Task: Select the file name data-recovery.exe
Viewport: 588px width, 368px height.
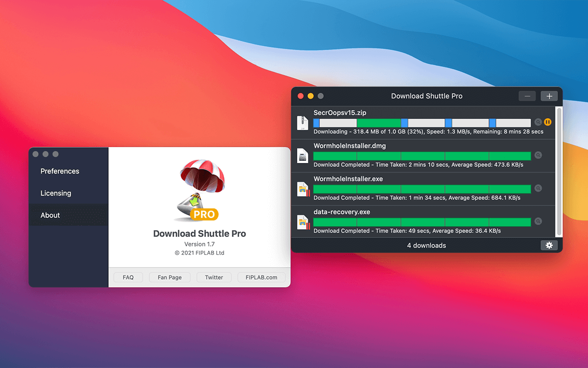Action: 342,212
